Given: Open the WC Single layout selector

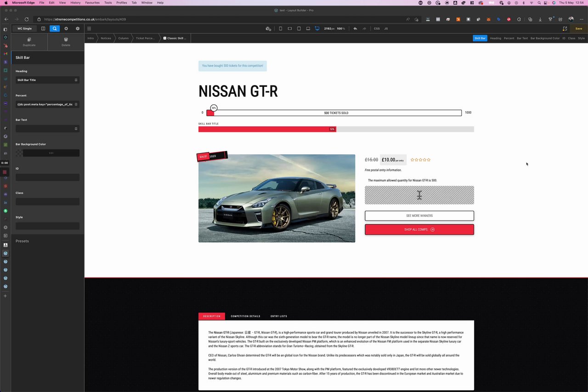Looking at the screenshot, I should [x=25, y=28].
